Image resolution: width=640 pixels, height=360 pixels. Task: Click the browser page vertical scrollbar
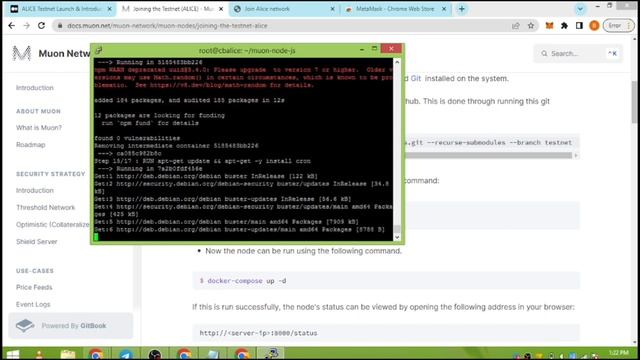635,102
